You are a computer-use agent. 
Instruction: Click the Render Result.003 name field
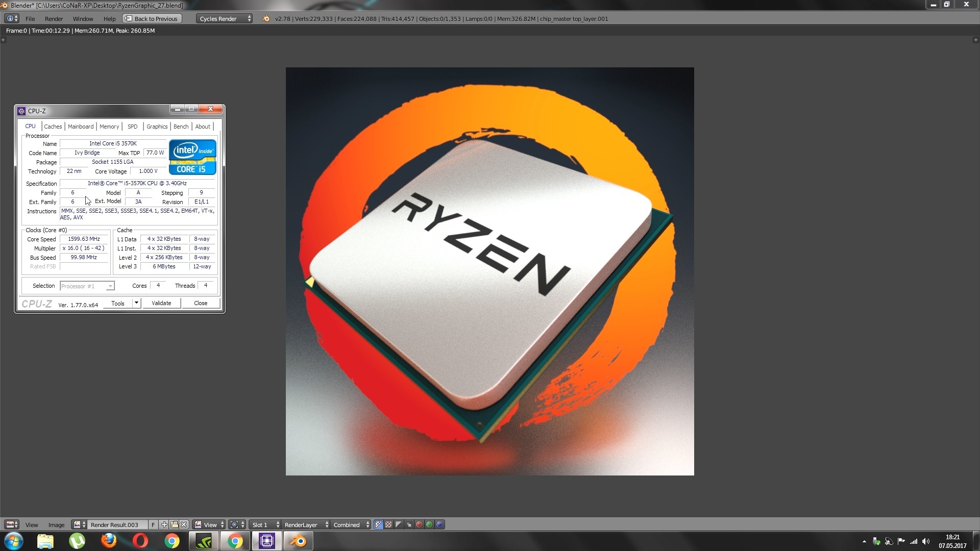(x=117, y=524)
